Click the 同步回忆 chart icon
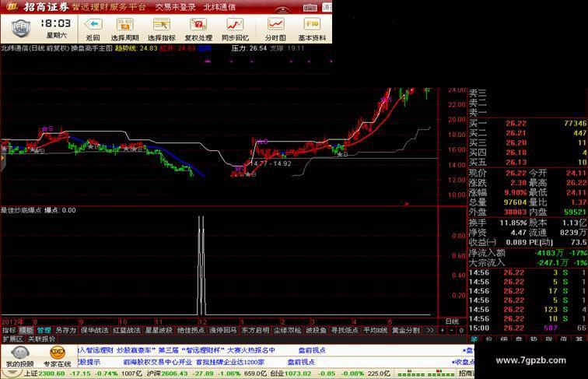 click(x=235, y=25)
